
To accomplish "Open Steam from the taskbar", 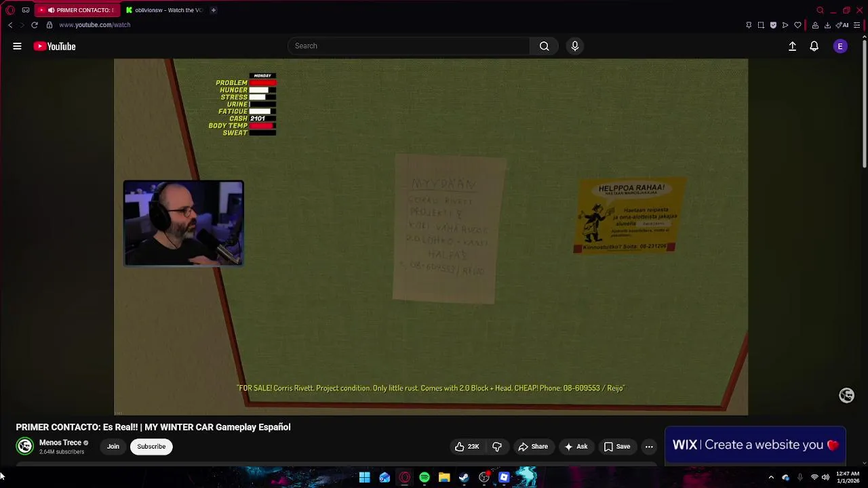I will [464, 477].
